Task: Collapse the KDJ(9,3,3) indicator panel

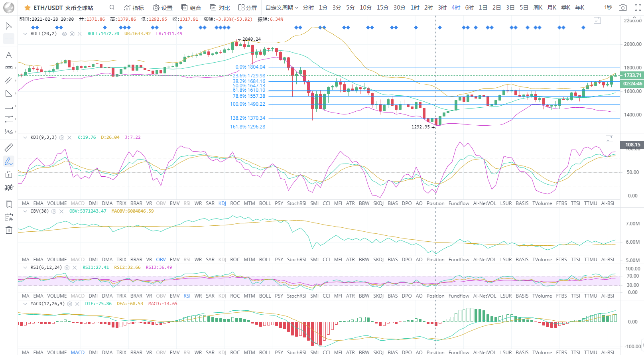Action: (x=25, y=137)
